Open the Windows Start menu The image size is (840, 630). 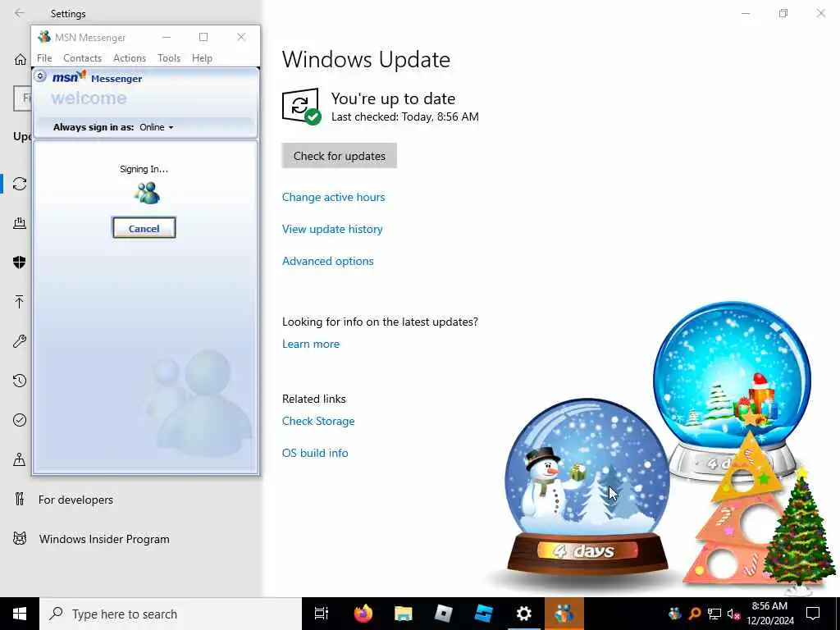pyautogui.click(x=20, y=614)
